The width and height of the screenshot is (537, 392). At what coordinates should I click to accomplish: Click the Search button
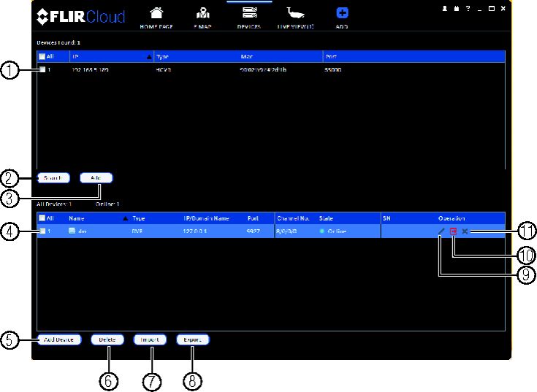coord(53,178)
